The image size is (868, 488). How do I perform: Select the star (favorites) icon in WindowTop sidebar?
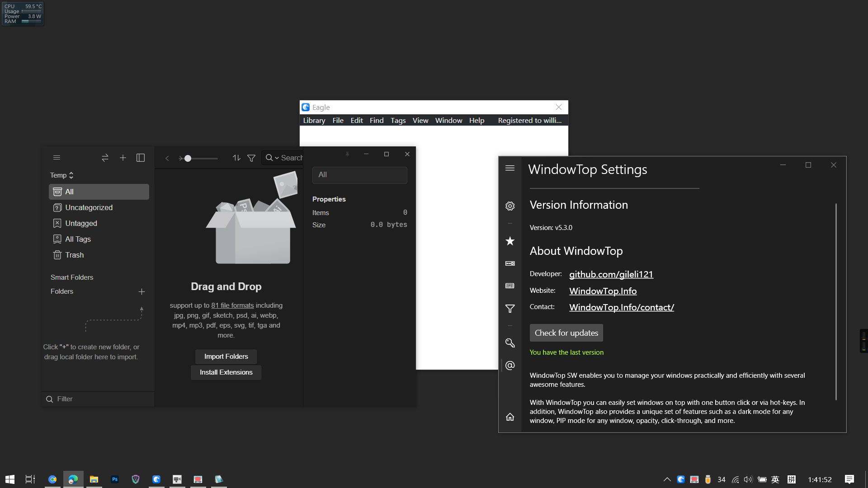(x=510, y=241)
